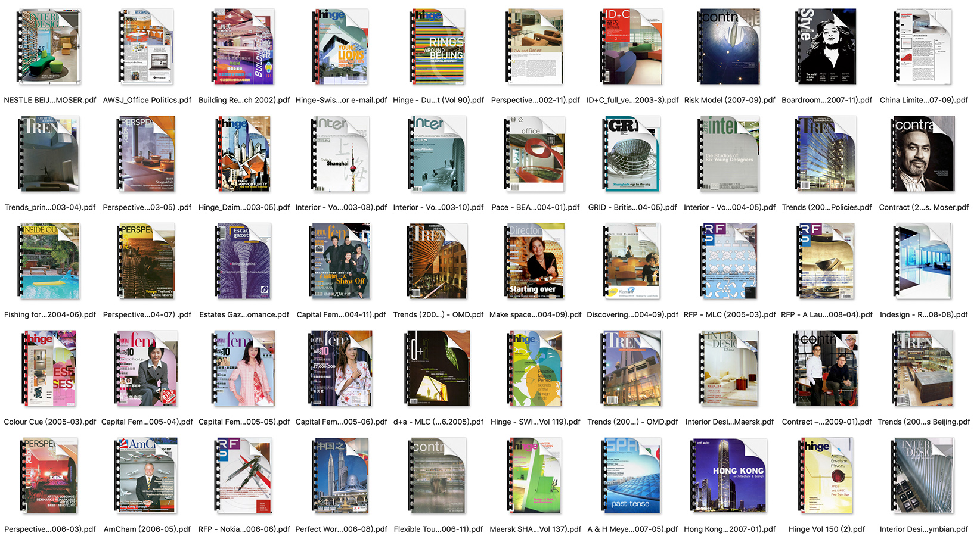This screenshot has width=980, height=542.
Task: Click the RFP - MLC (2005-03).pdf thumbnail
Action: click(730, 261)
